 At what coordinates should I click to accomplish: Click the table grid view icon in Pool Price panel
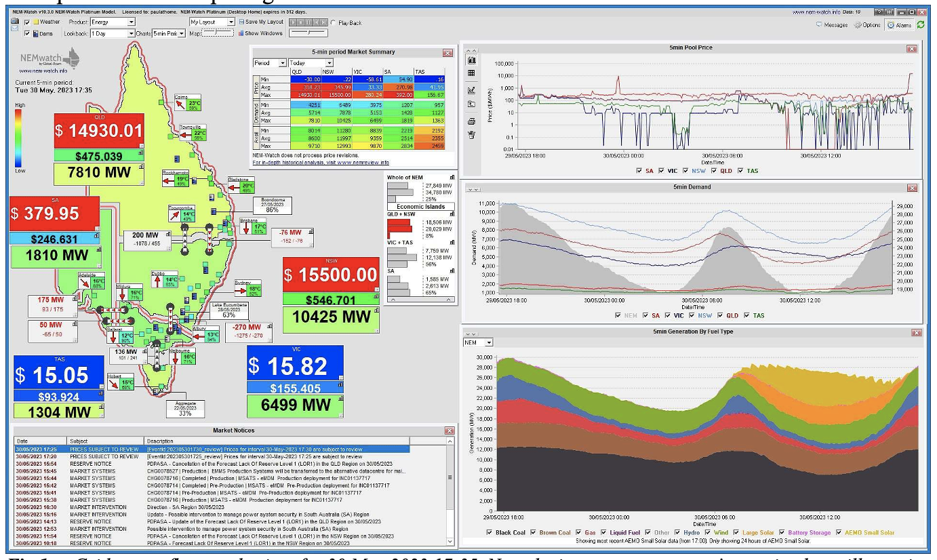click(471, 73)
